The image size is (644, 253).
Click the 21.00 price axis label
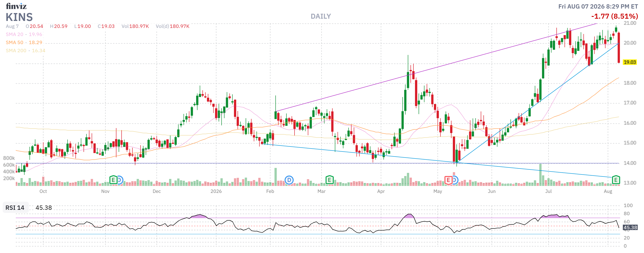click(630, 23)
